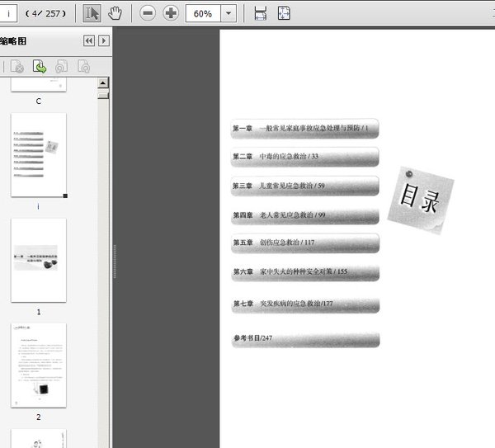Click the panel splitter handle
The image size is (495, 448).
point(115,262)
